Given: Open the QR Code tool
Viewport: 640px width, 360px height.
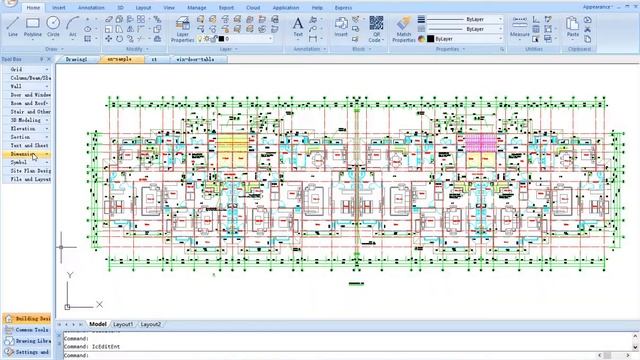Looking at the screenshot, I should click(376, 29).
